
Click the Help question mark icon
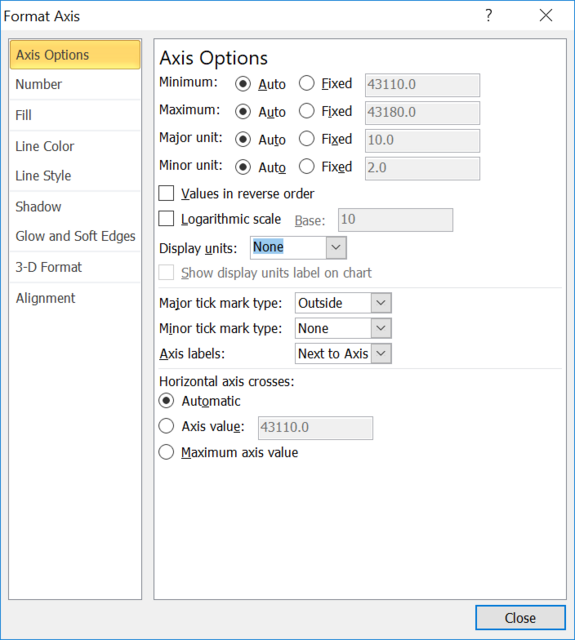[488, 16]
